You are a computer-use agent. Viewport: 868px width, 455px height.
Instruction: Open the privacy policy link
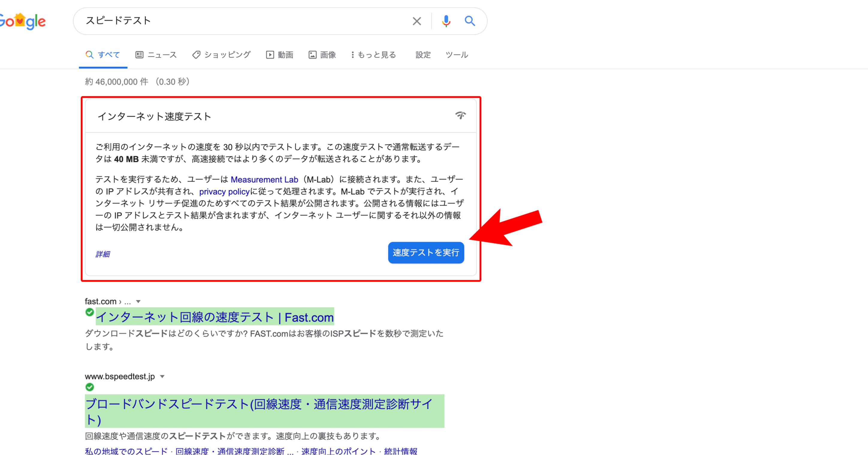(x=224, y=192)
